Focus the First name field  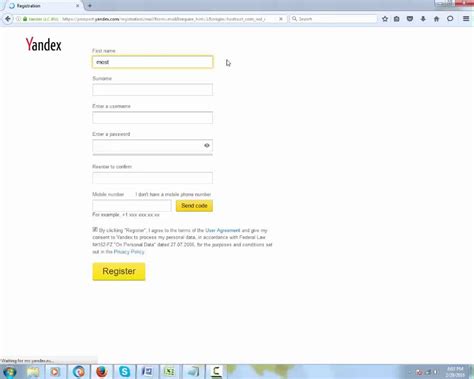[x=153, y=62]
